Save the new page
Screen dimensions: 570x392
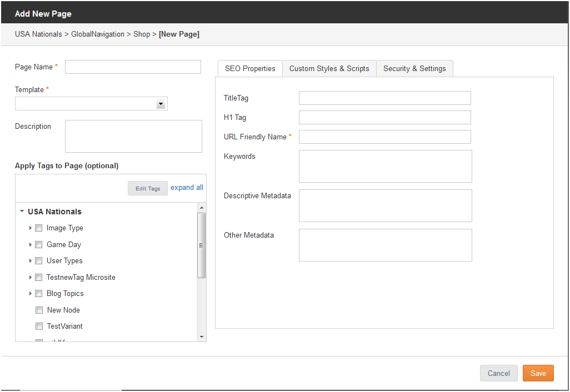(x=538, y=374)
